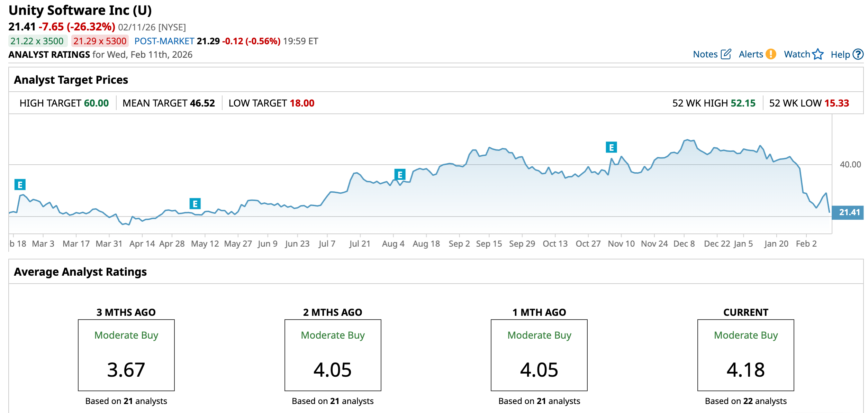Click the red ask quote 21.29 x 5300
Image resolution: width=868 pixels, height=413 pixels.
(100, 41)
